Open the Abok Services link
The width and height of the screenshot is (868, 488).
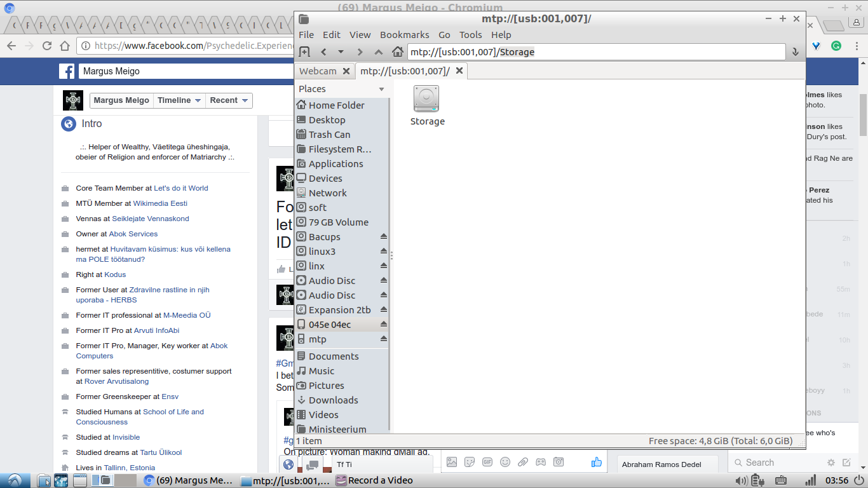coord(133,234)
